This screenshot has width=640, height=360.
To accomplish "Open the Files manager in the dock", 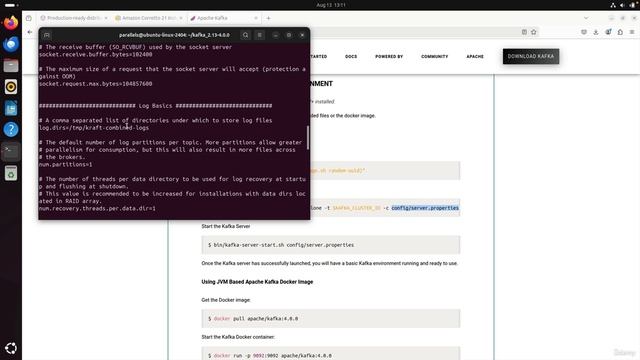I will point(11,65).
